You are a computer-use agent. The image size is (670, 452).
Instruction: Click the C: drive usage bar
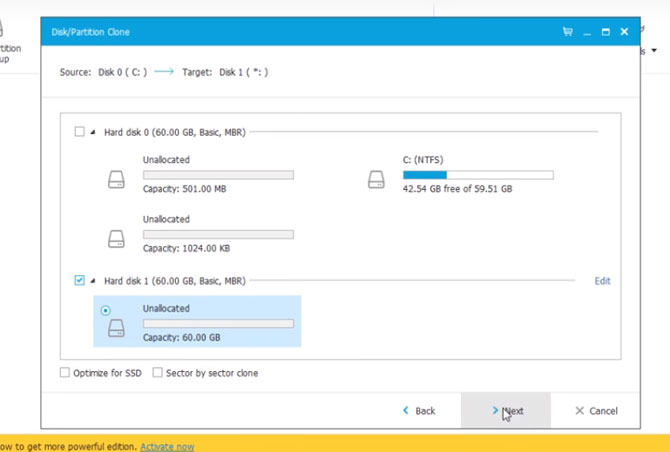(478, 175)
